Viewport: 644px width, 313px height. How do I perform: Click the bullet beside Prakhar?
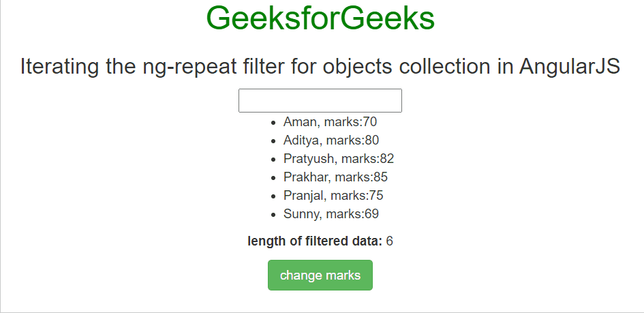click(x=274, y=178)
